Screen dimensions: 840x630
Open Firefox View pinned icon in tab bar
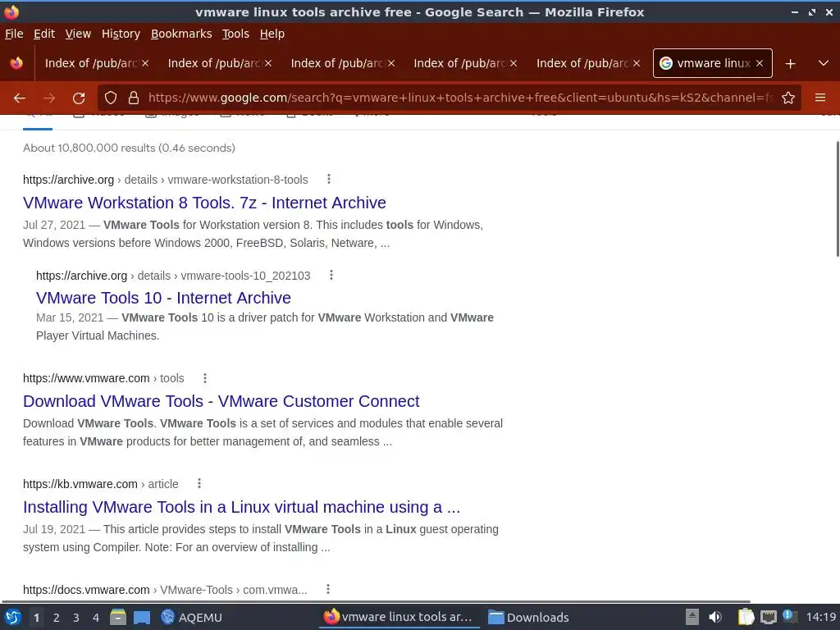16,63
